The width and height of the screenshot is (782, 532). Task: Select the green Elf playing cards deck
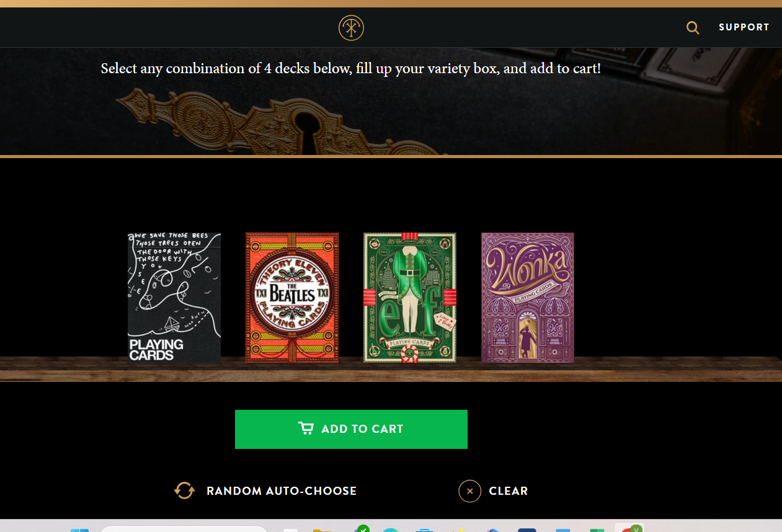point(410,298)
